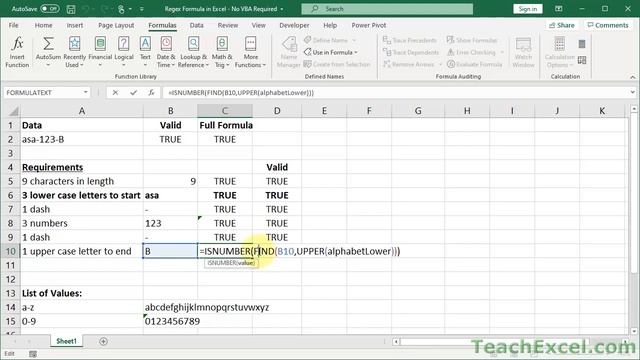This screenshot has width=640, height=360.
Task: Open the document title dropdown arrow
Action: 282,9
